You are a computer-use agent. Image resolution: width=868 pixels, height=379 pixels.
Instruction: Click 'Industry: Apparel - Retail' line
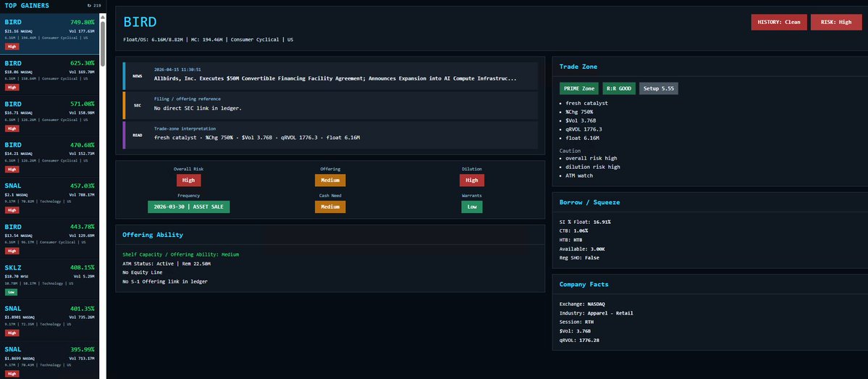coord(597,313)
